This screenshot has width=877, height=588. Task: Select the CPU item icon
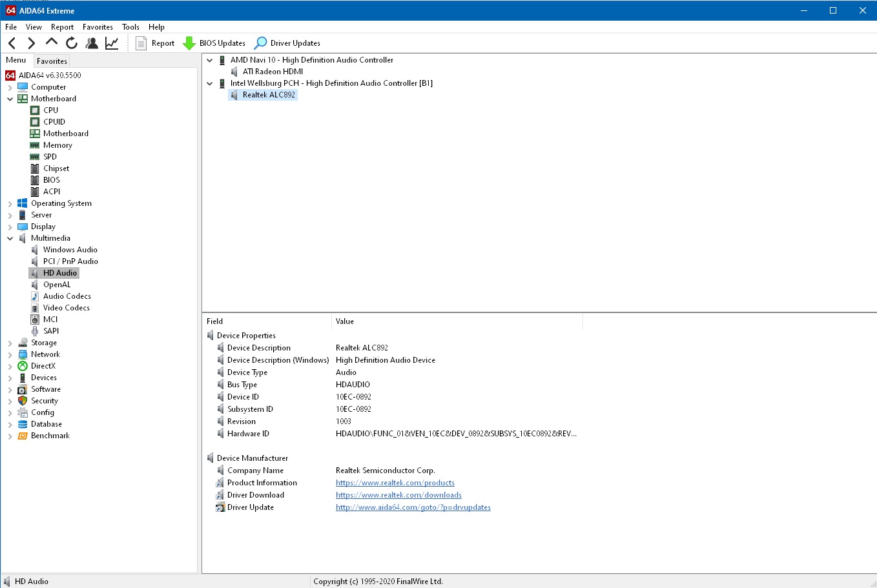pyautogui.click(x=35, y=110)
